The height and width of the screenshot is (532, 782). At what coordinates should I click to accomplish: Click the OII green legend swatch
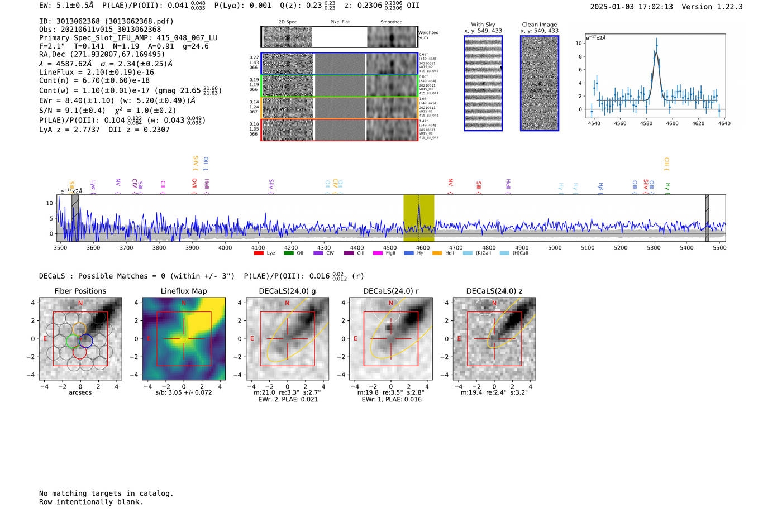coord(288,253)
